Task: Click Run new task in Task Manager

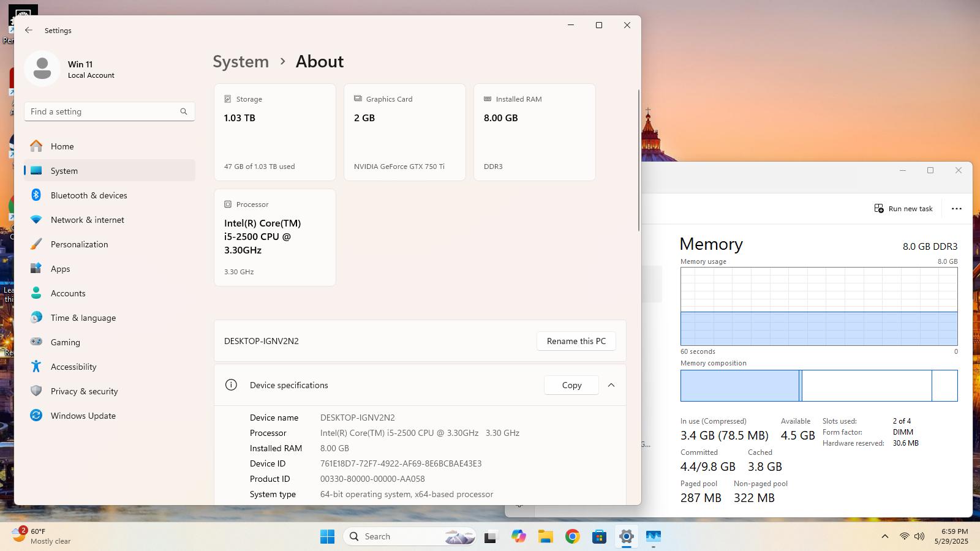Action: 903,209
